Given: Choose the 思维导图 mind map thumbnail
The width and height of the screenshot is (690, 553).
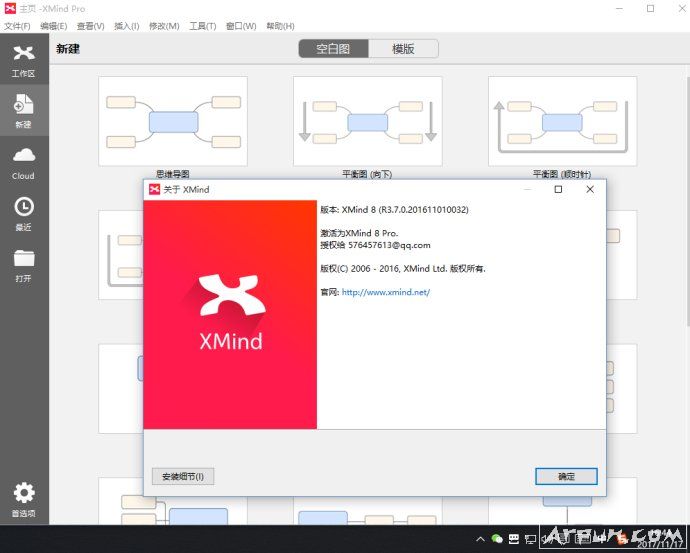Looking at the screenshot, I should [173, 121].
